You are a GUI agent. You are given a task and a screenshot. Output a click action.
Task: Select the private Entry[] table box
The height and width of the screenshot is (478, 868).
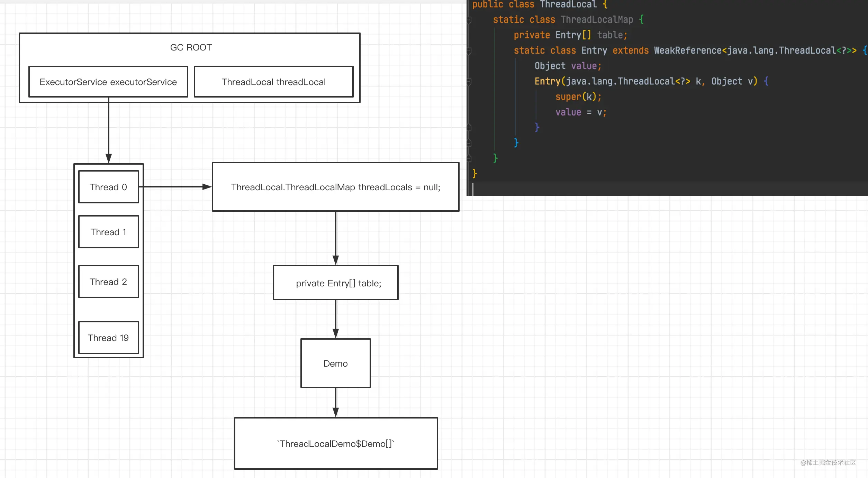click(336, 283)
